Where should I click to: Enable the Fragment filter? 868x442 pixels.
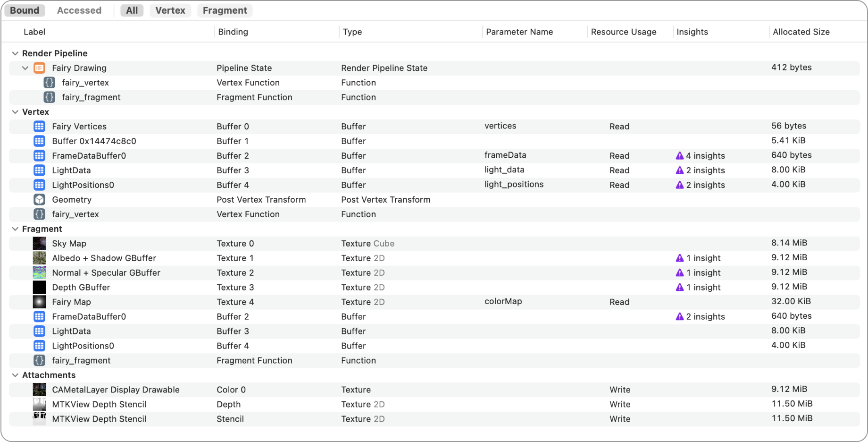point(225,10)
